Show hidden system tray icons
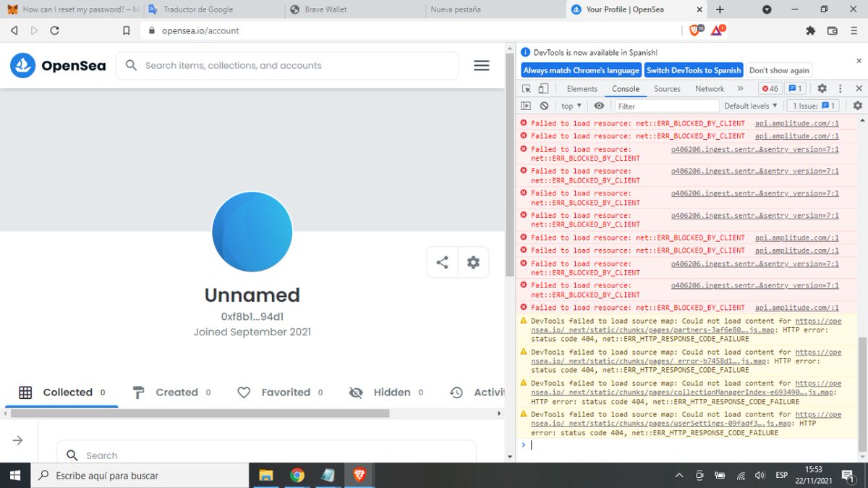This screenshot has height=488, width=868. 678,476
